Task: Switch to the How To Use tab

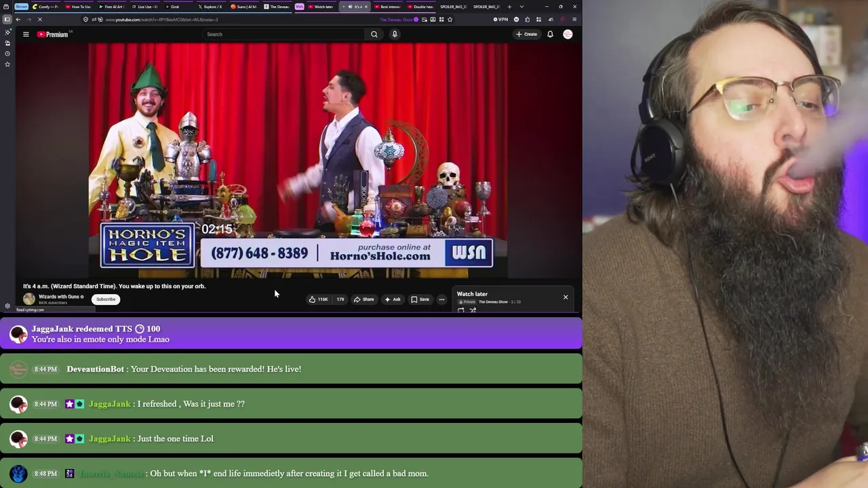Action: 79,7
